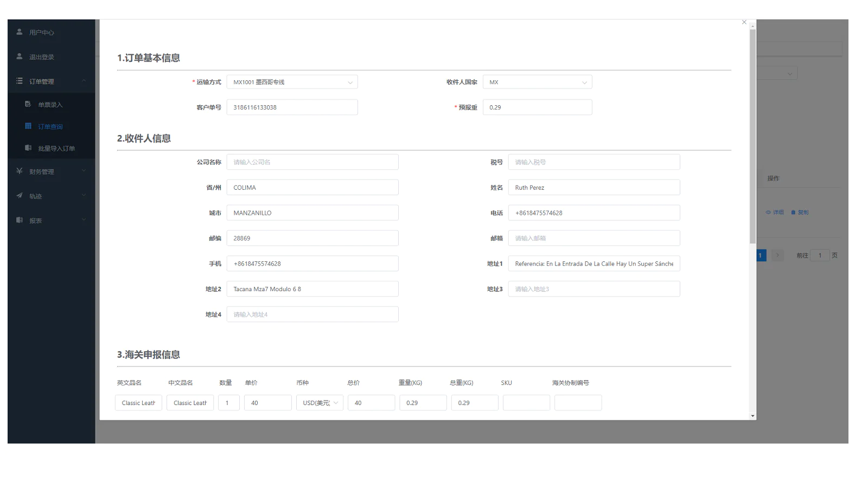Click the 批量导入订单 icon

(x=28, y=147)
